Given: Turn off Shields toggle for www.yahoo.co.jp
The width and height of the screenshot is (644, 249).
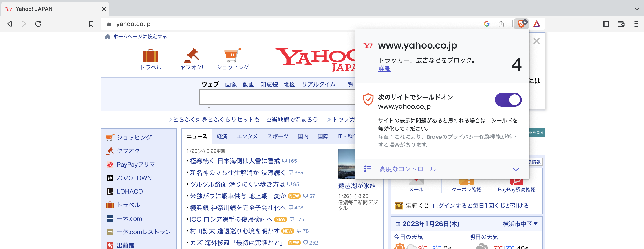Looking at the screenshot, I should [508, 100].
